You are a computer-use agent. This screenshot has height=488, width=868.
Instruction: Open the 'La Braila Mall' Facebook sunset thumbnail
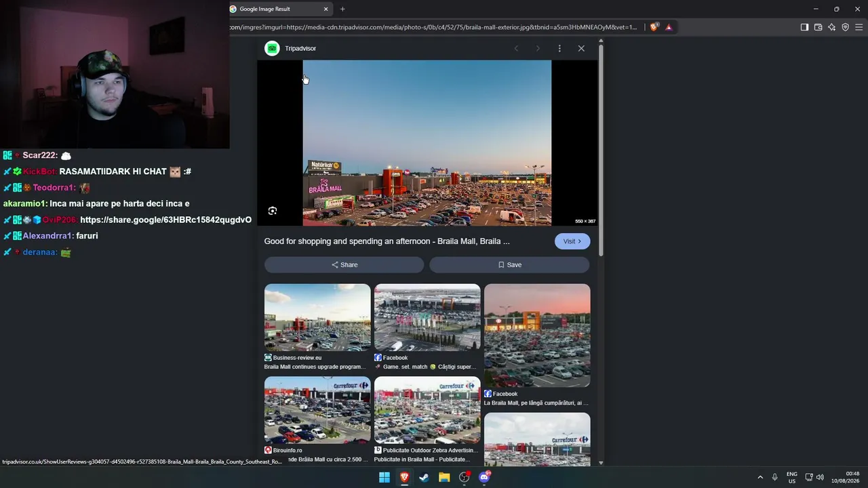point(537,335)
